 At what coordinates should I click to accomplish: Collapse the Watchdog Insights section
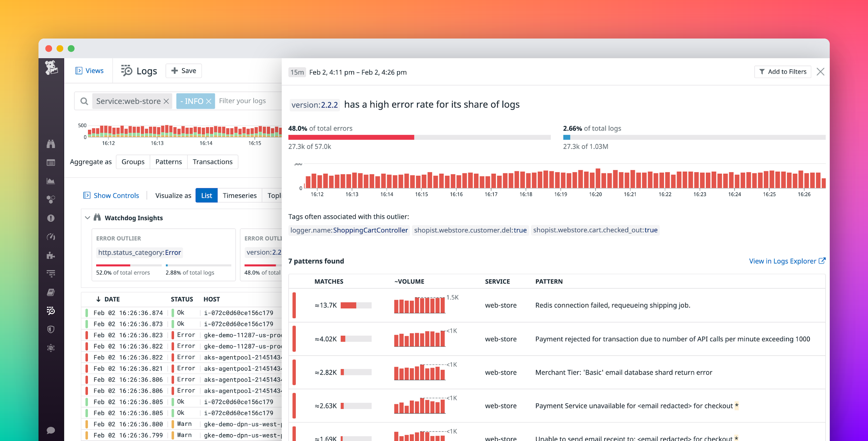point(87,217)
